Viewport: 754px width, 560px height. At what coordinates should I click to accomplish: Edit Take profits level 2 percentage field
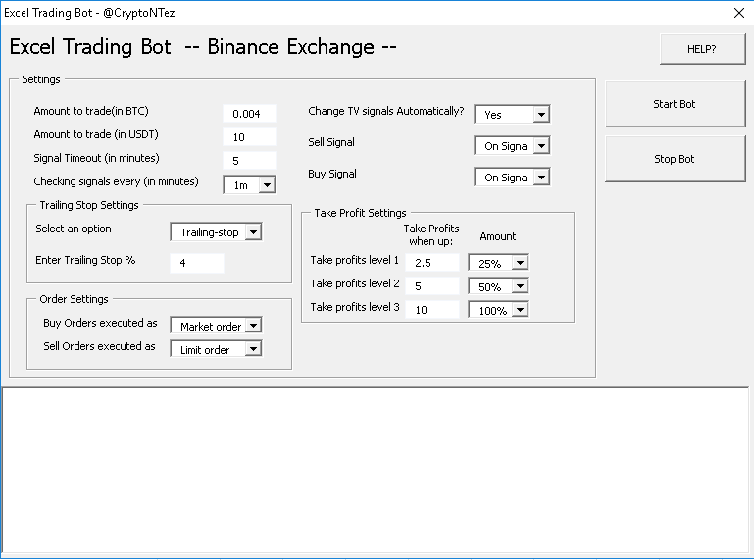432,286
